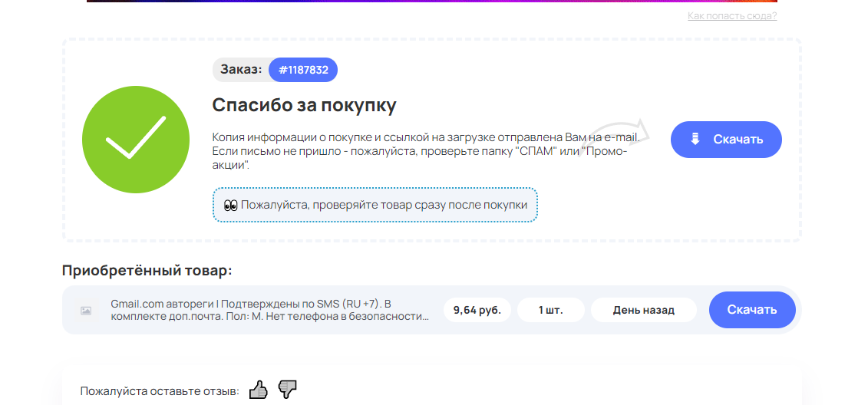Open the "Как попасть сюда?" link

(732, 15)
